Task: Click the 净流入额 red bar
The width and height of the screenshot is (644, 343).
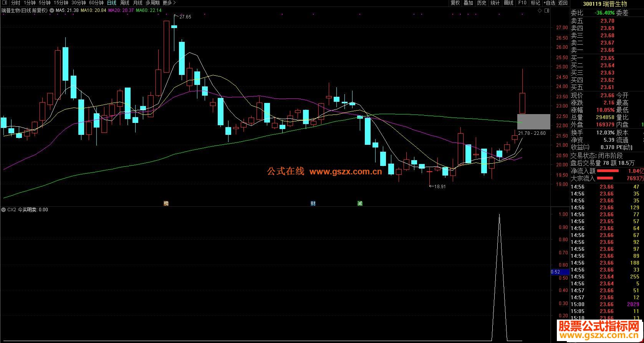Action: coord(608,171)
